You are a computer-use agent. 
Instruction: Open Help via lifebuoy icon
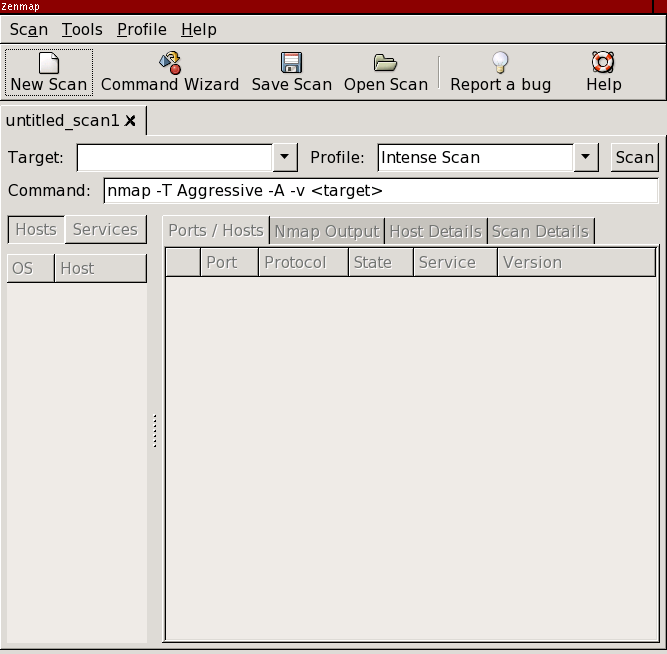pyautogui.click(x=603, y=62)
